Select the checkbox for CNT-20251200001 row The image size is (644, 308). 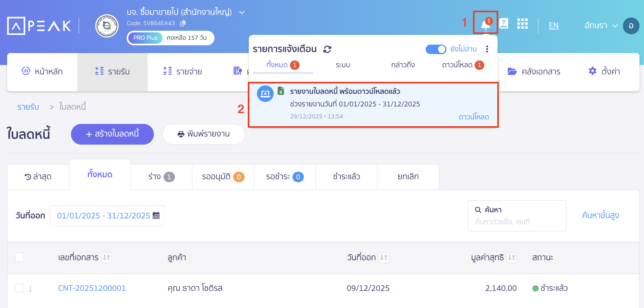19,288
